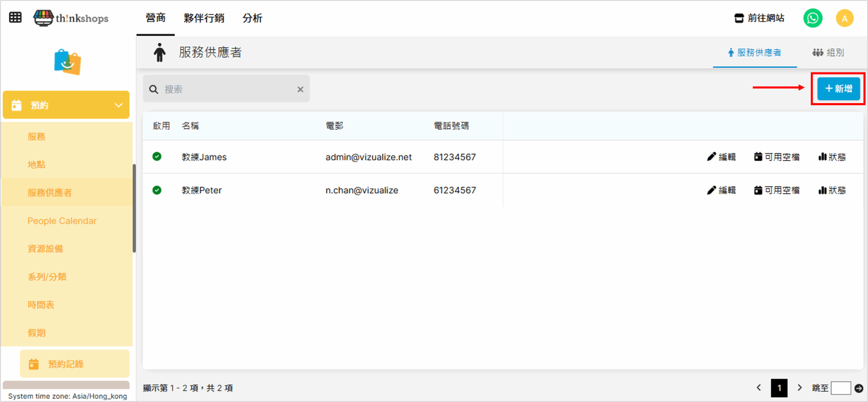Image resolution: width=868 pixels, height=402 pixels.
Task: Toggle enabled status for 教練Peter
Action: [x=157, y=190]
